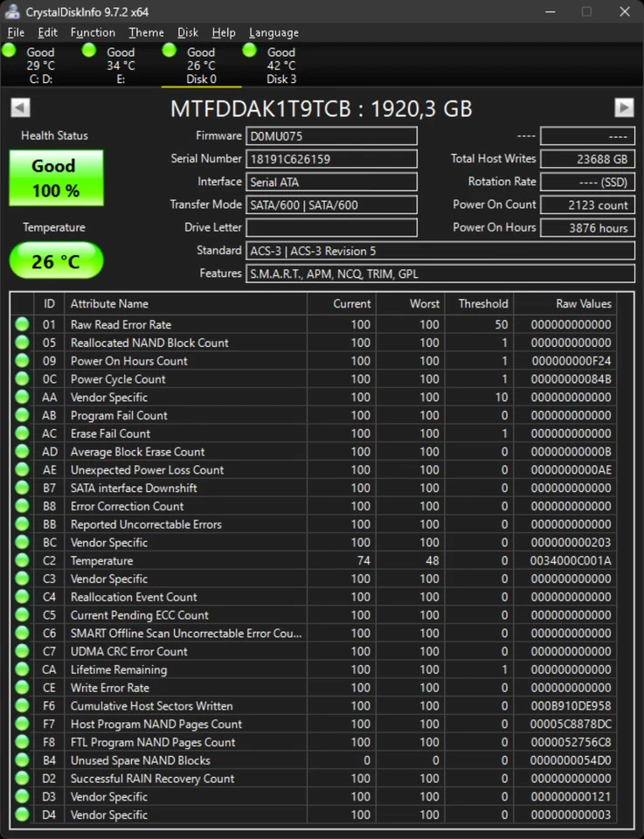Open the Function menu
The width and height of the screenshot is (644, 839).
point(93,32)
